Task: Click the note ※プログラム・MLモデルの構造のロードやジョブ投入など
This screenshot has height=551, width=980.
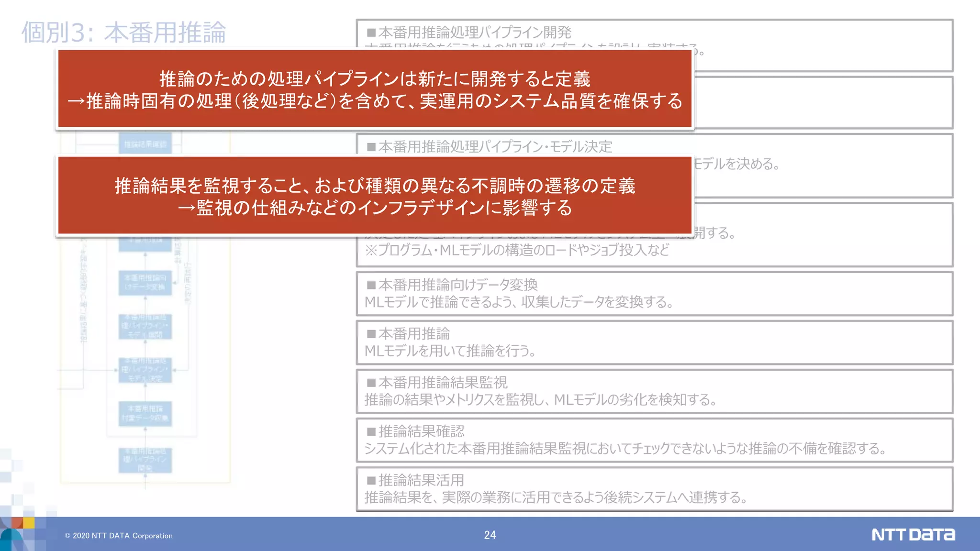Action: (517, 250)
